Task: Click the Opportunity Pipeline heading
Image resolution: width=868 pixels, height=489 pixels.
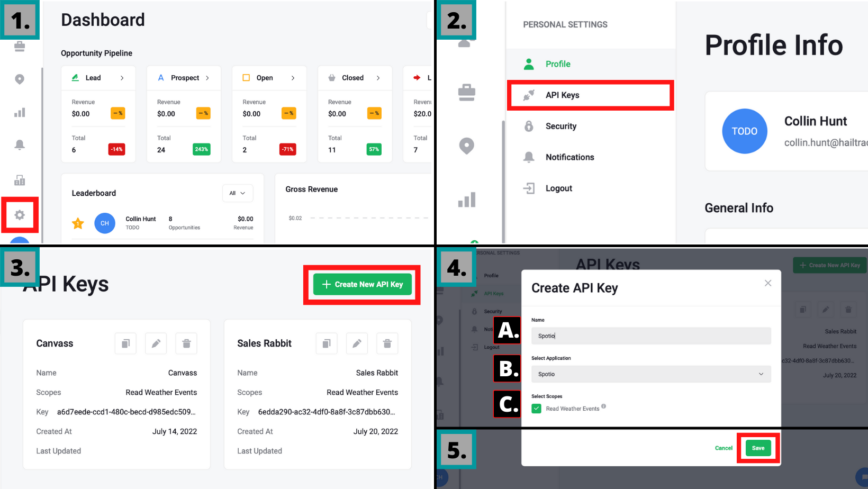Action: click(x=96, y=53)
